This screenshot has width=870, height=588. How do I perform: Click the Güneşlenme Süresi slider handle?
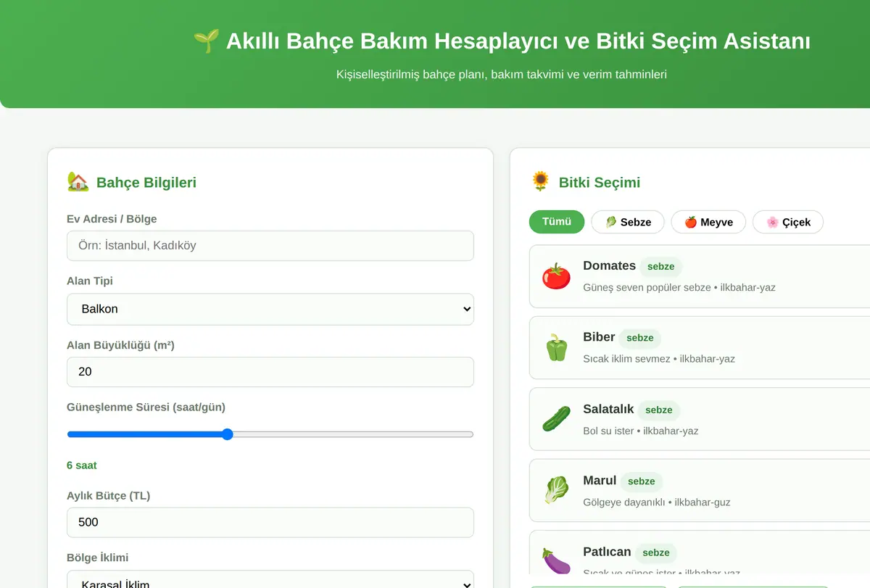tap(227, 434)
